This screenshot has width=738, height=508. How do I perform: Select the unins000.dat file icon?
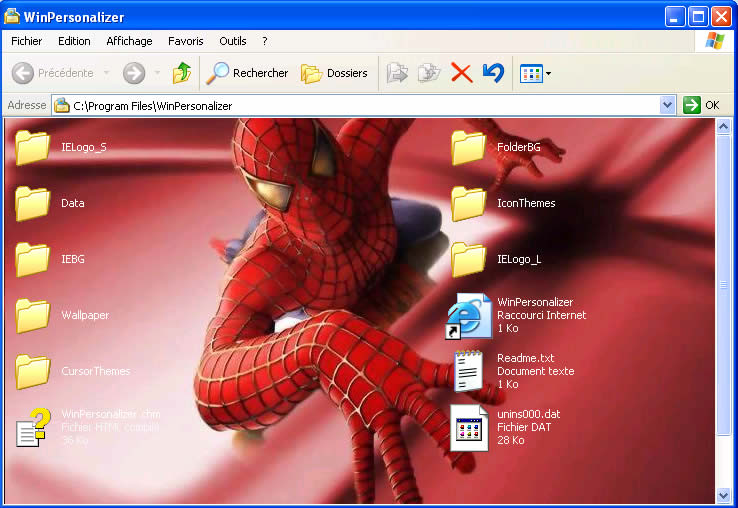click(469, 427)
